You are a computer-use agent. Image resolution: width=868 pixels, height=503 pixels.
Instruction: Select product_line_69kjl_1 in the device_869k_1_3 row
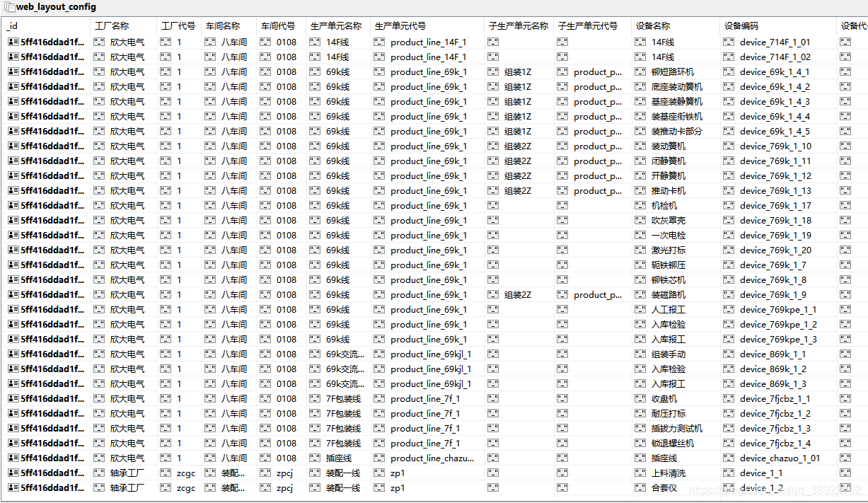(x=431, y=384)
